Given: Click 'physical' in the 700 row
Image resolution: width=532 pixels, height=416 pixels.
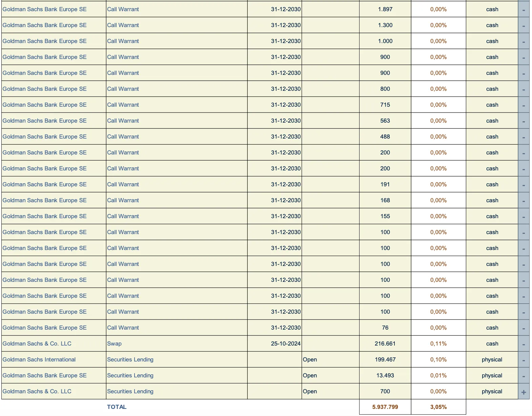Looking at the screenshot, I should coord(492,391).
